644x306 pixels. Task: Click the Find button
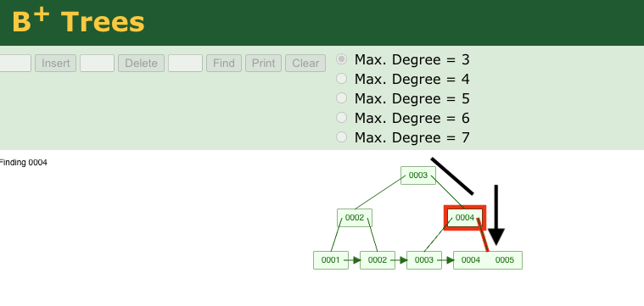pyautogui.click(x=224, y=64)
